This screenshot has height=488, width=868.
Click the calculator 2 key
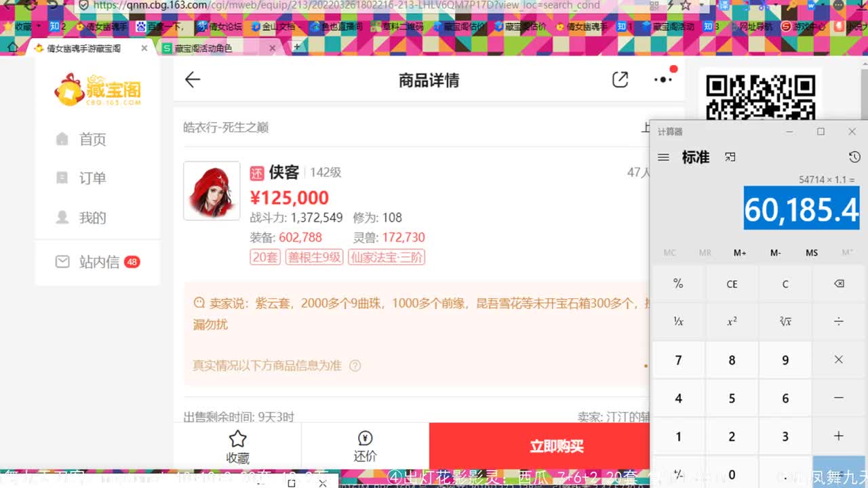pos(732,436)
